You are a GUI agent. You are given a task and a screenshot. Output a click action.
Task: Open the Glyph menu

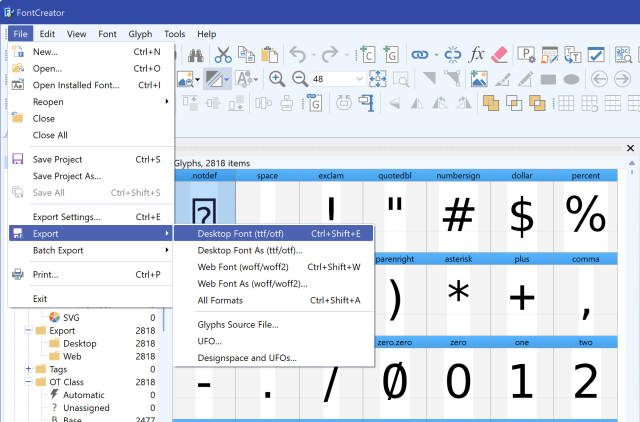click(x=140, y=34)
